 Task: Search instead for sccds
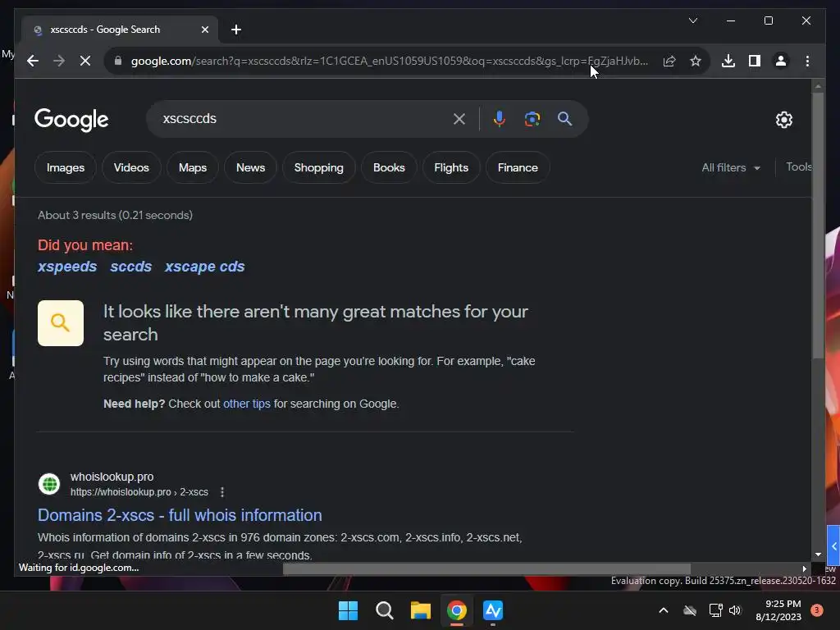pyautogui.click(x=131, y=267)
